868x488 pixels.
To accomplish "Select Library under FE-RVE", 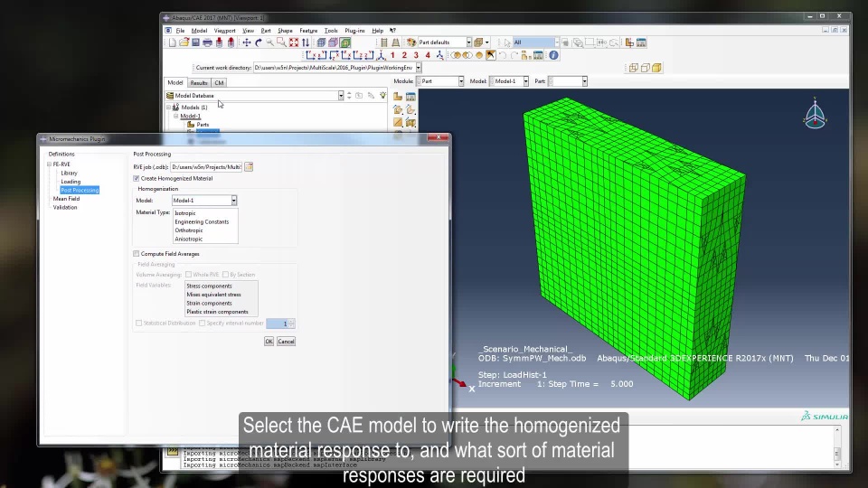I will [70, 174].
